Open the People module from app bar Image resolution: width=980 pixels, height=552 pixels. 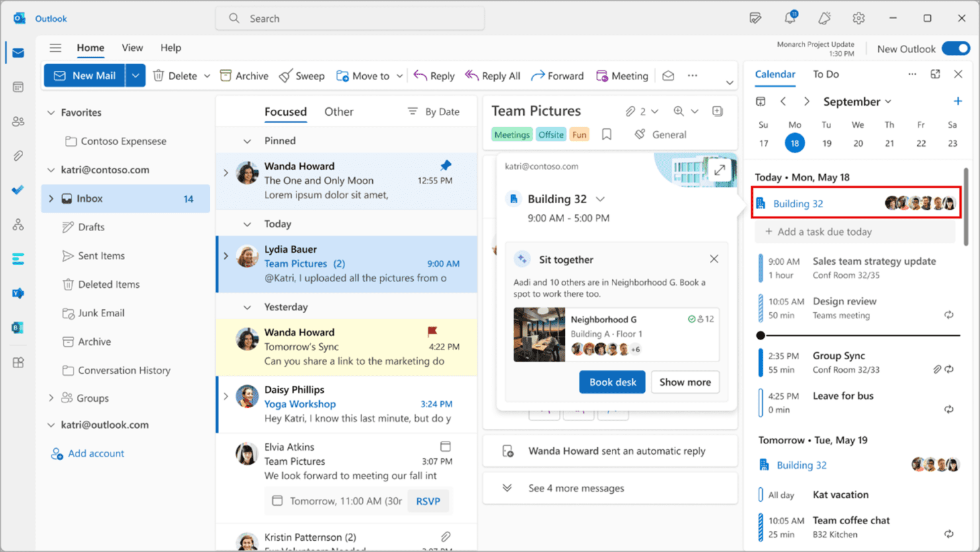[x=18, y=121]
